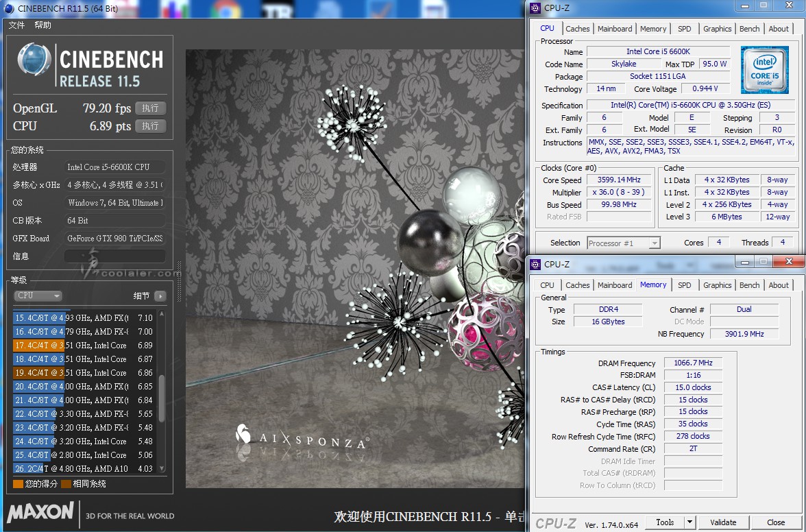The height and width of the screenshot is (532, 806).
Task: Click the ranking list scrollbar up arrow
Action: (162, 313)
